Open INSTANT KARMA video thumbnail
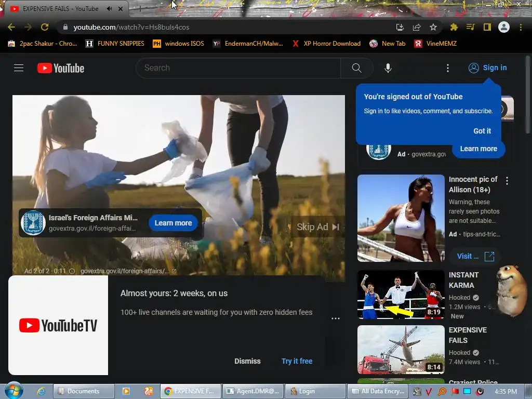 point(401,295)
